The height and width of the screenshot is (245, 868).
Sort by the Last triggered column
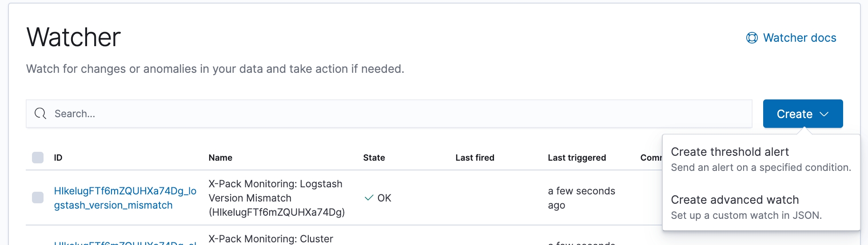[x=577, y=158]
